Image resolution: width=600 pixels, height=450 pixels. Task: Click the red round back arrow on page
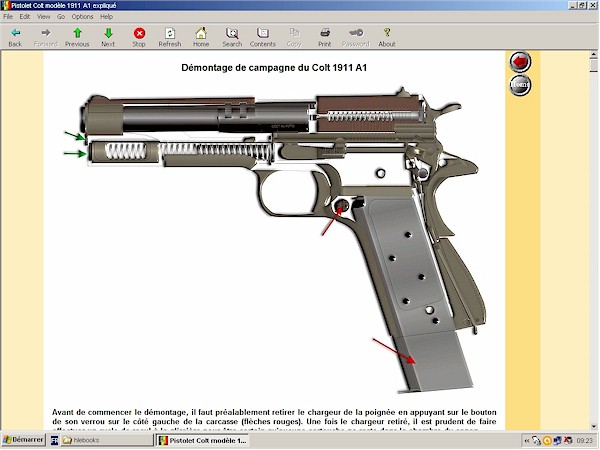[x=520, y=62]
